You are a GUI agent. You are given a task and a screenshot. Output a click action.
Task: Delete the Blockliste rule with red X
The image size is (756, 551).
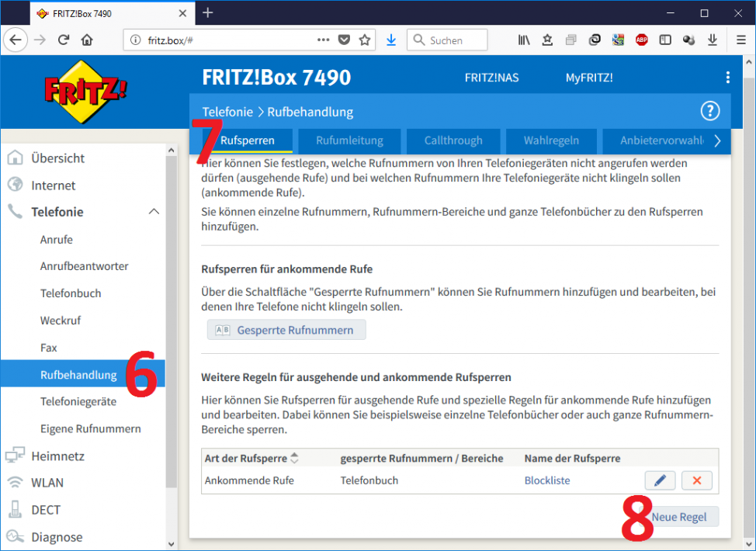696,480
